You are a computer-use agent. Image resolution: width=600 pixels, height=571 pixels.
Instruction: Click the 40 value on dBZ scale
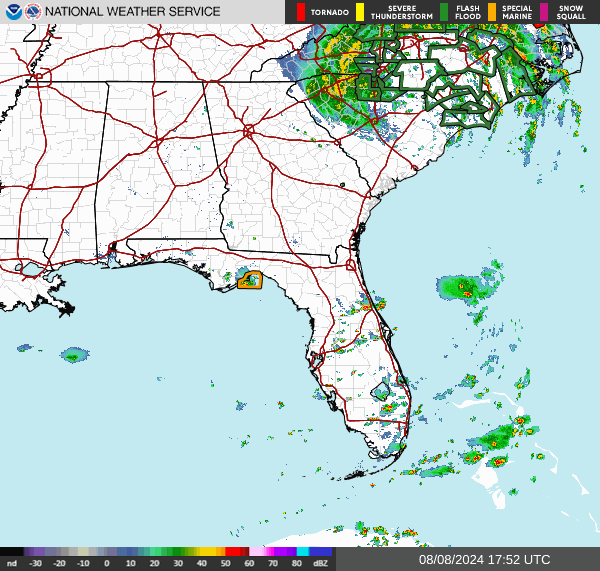(x=202, y=563)
